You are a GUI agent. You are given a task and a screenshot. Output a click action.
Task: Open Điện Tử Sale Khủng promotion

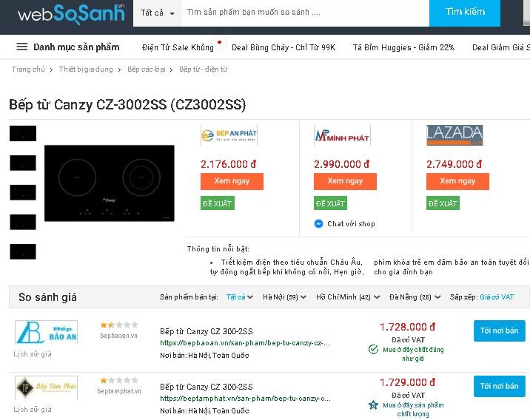tap(178, 47)
